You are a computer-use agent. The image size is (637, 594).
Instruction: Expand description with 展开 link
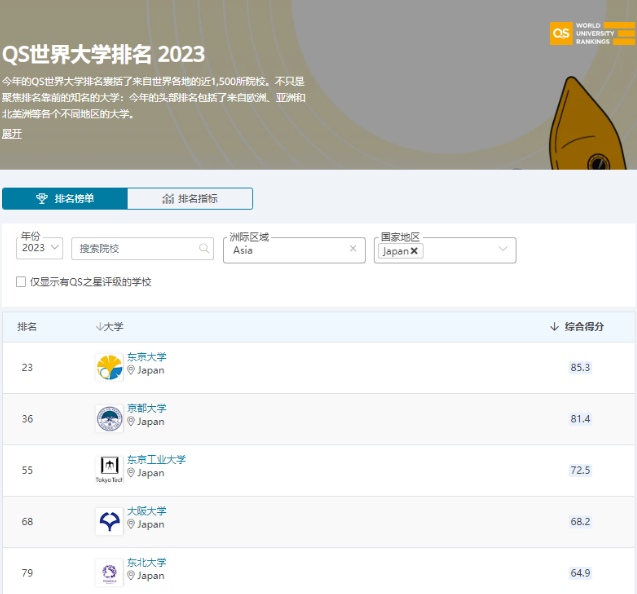12,134
